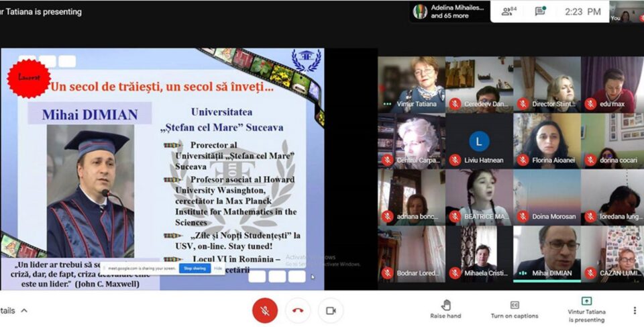Select Vintur Tatiana's video tile
Image resolution: width=644 pixels, height=327 pixels.
411,85
